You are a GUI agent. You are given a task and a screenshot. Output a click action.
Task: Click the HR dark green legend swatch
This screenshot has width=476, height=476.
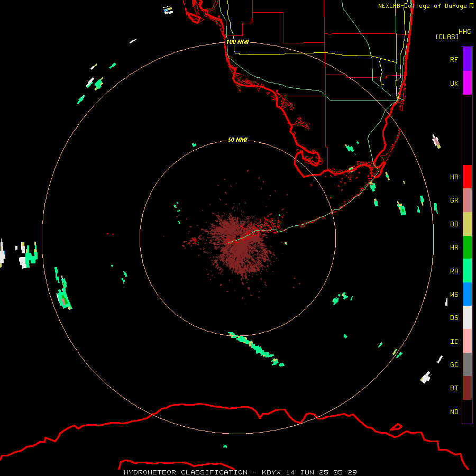467,248
